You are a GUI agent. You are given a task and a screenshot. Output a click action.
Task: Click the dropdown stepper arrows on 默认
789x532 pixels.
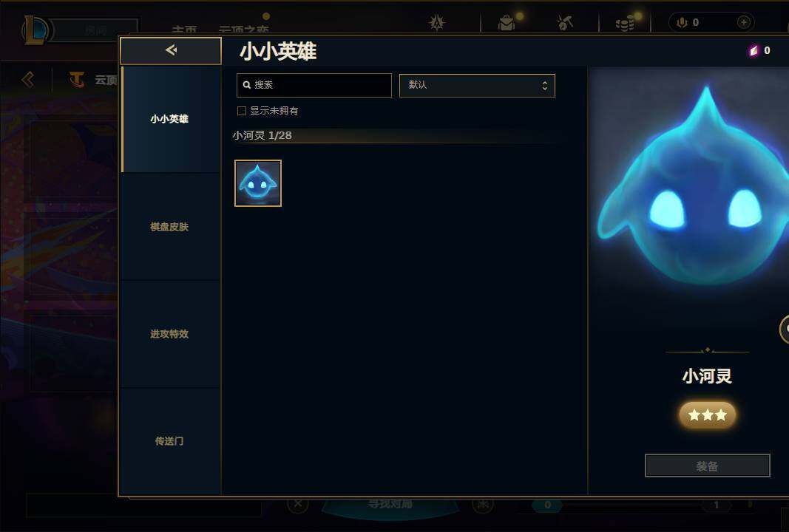(544, 86)
